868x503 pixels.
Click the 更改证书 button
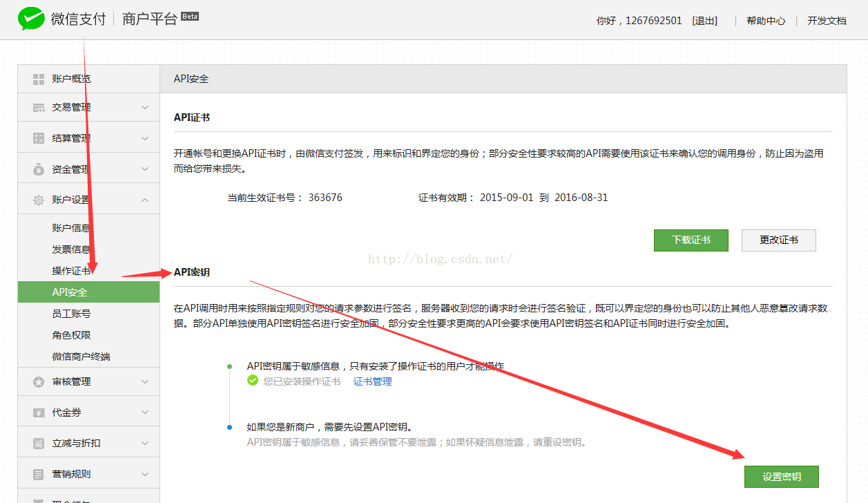tap(779, 240)
